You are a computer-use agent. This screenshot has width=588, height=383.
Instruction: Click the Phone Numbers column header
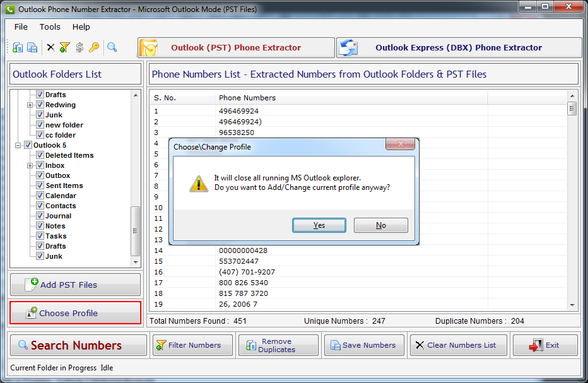point(351,98)
